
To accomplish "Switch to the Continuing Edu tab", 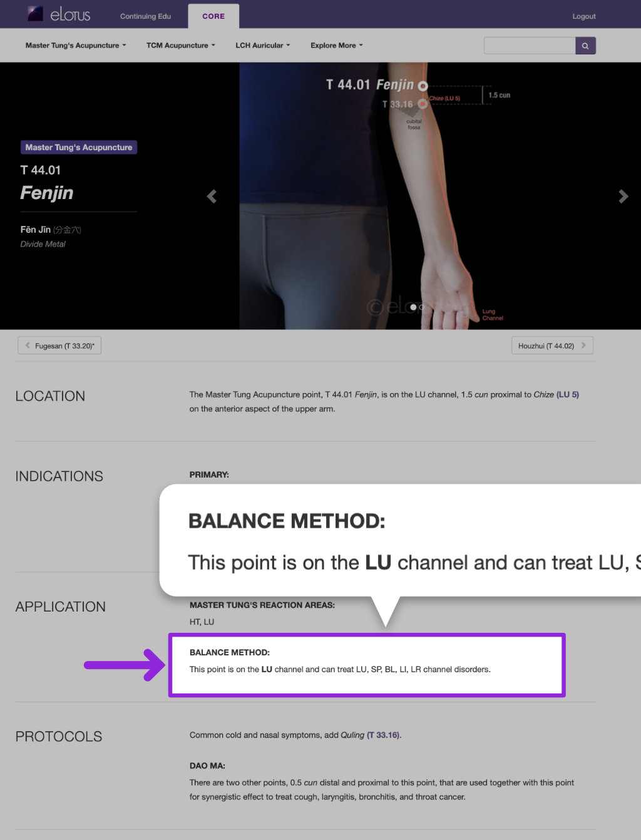I will [x=145, y=16].
